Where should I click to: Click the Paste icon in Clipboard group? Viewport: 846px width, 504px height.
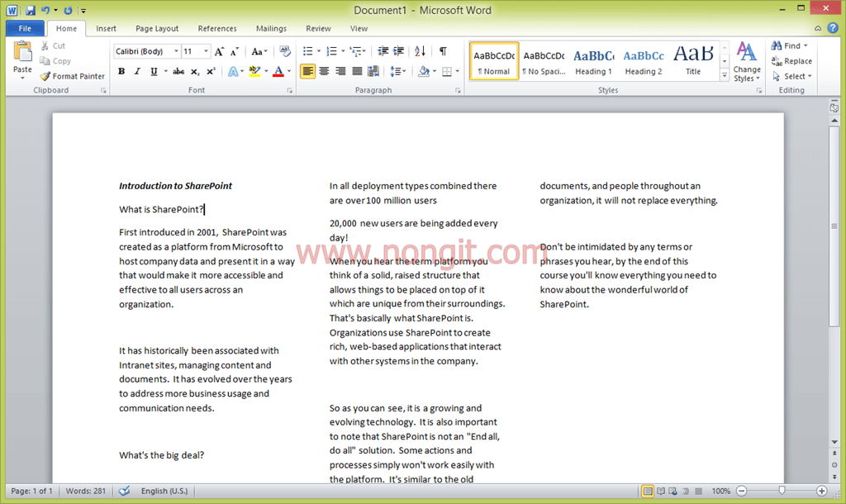(22, 59)
